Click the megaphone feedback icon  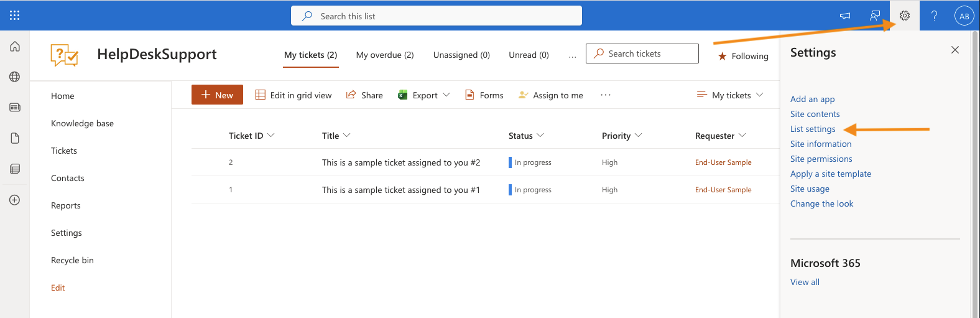tap(845, 16)
